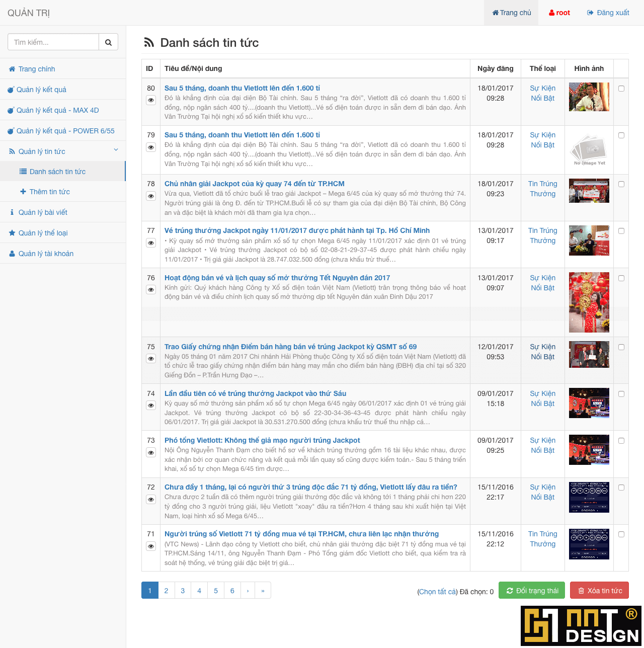Click the last page double arrow
The width and height of the screenshot is (644, 648).
[263, 591]
